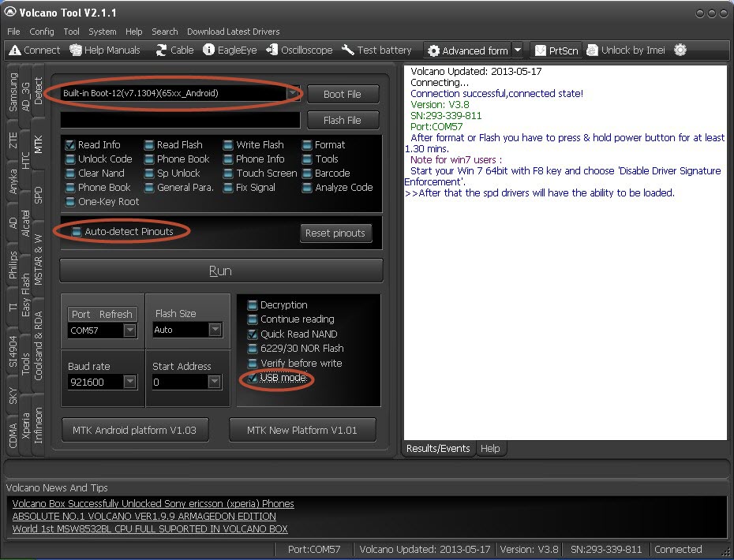Image resolution: width=734 pixels, height=560 pixels.
Task: Open the Config menu
Action: click(x=42, y=32)
